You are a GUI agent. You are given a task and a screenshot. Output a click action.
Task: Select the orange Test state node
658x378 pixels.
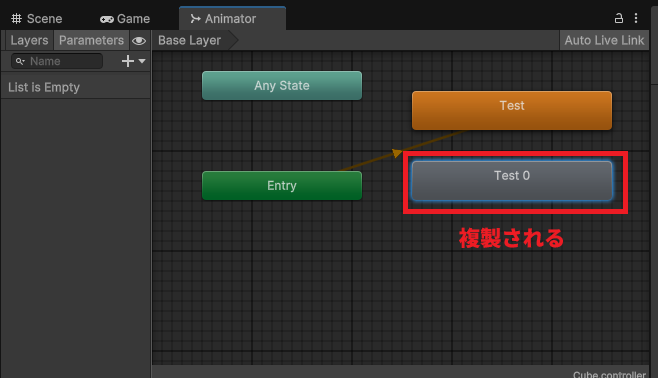(512, 110)
